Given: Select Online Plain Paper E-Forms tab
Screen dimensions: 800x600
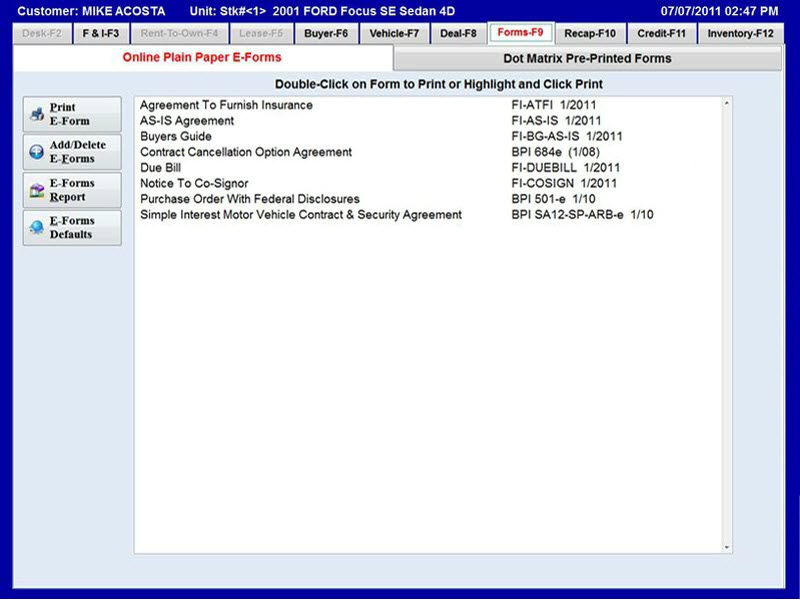Looking at the screenshot, I should click(x=202, y=59).
